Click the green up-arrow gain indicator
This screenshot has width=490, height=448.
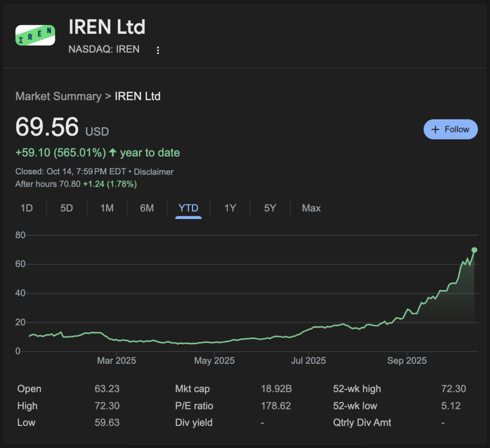pos(113,153)
